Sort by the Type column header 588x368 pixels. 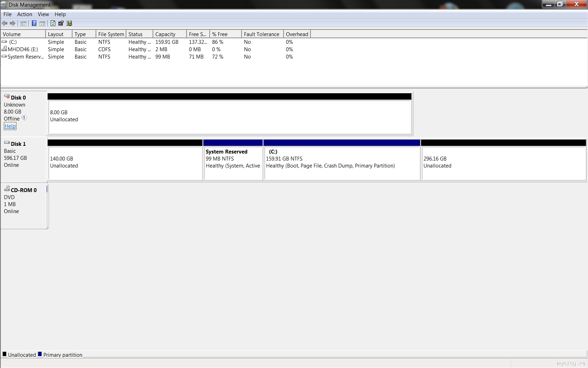pyautogui.click(x=84, y=34)
